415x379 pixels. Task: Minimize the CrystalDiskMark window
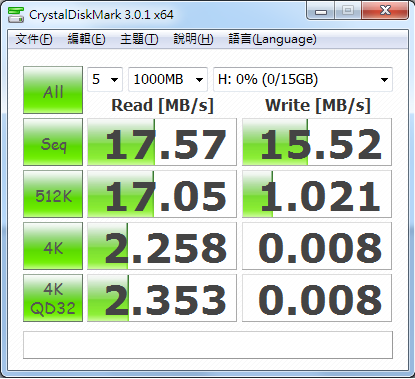[x=321, y=11]
